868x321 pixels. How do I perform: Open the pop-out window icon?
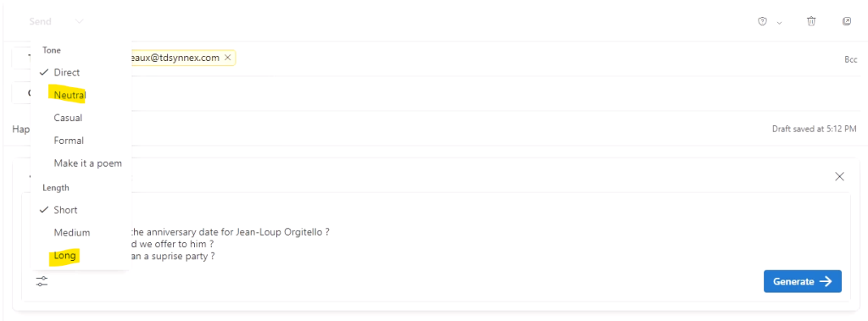click(x=847, y=21)
